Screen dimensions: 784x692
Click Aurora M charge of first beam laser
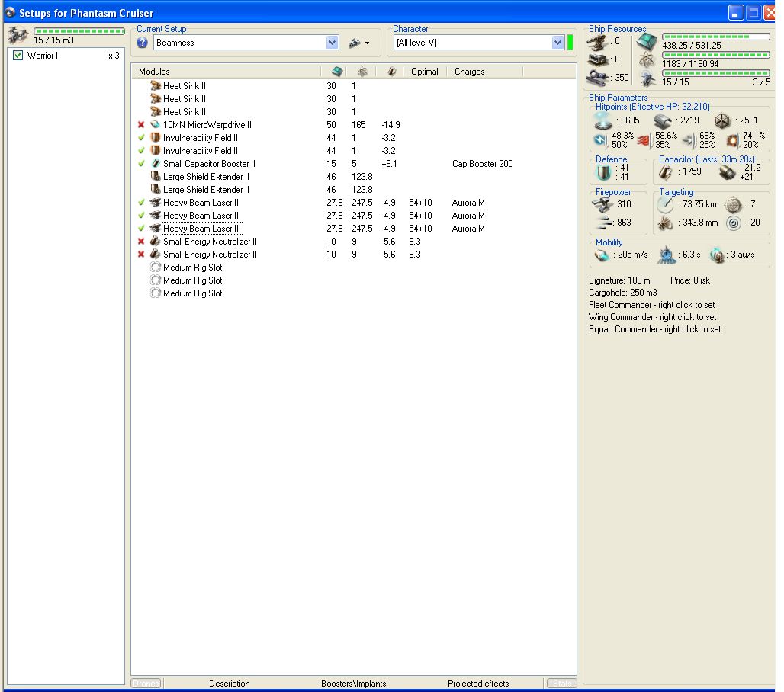point(468,203)
